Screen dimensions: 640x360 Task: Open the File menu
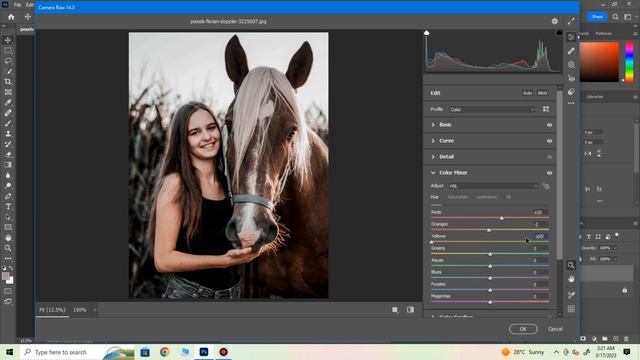tap(17, 4)
